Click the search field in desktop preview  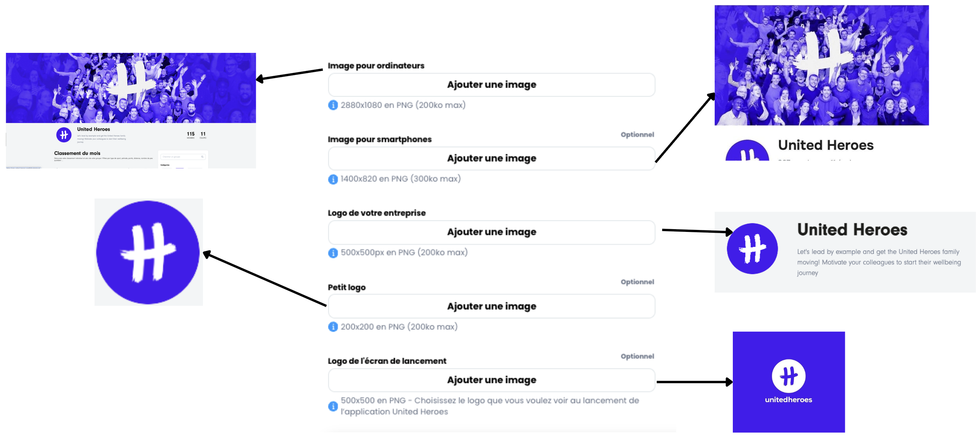(x=182, y=157)
